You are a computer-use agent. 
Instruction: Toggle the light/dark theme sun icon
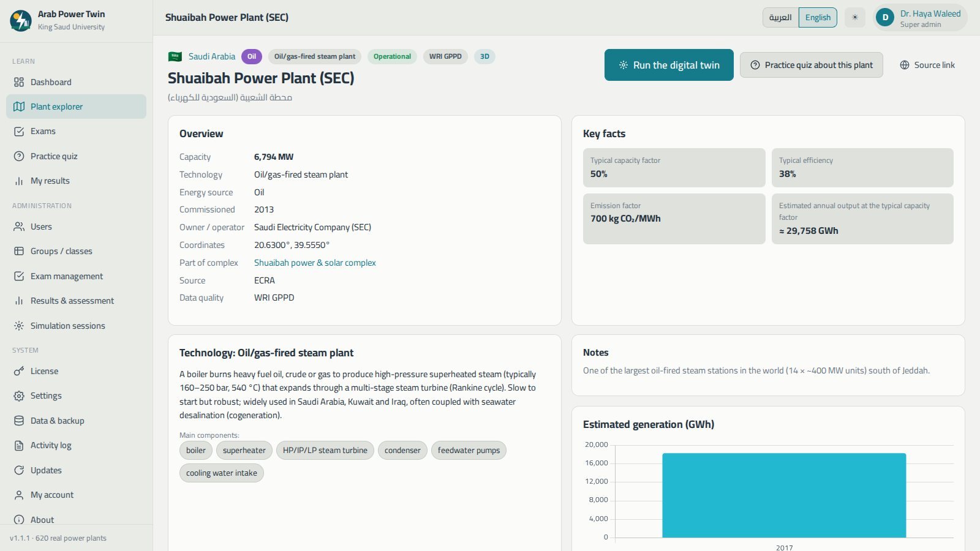pos(855,17)
